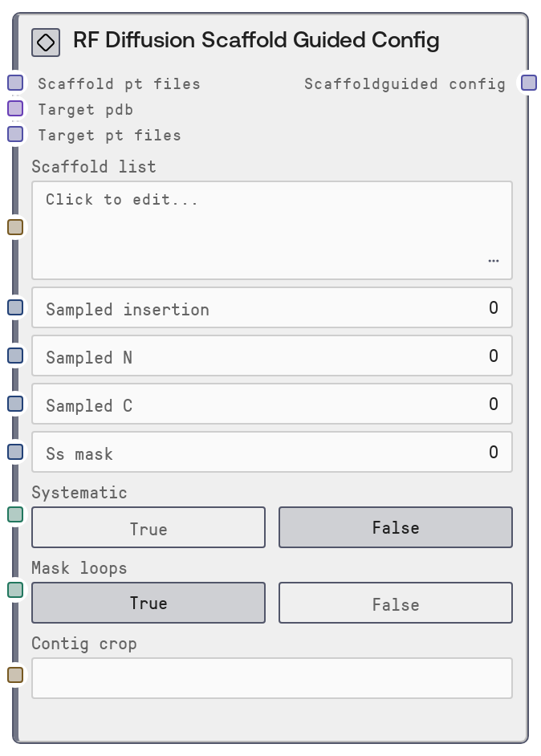
Task: Set Mask loops to True
Action: 148,604
